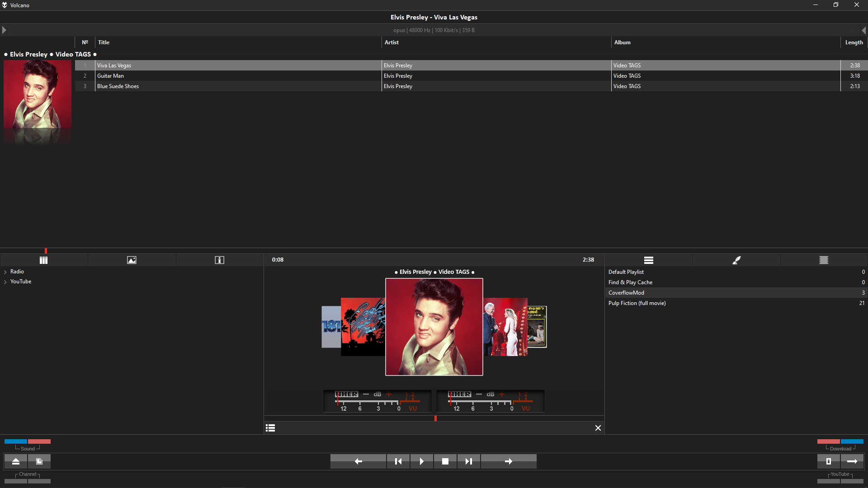Select the brush/theme icon tab
This screenshot has height=488, width=868.
pos(736,260)
